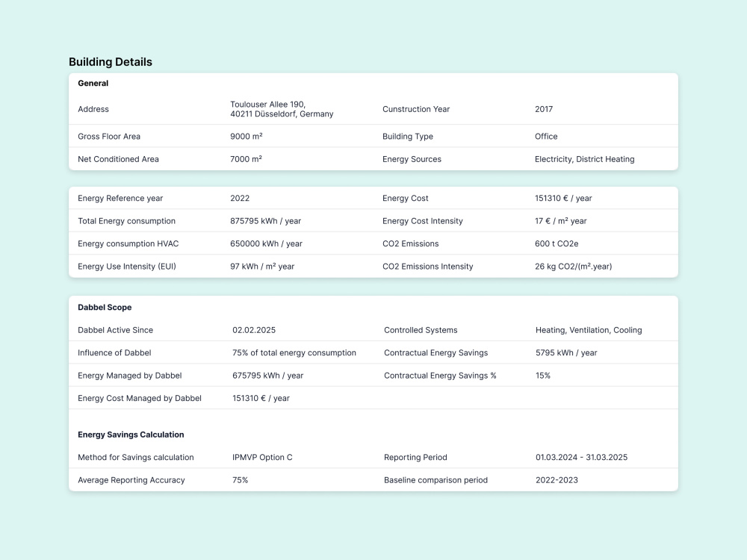Select the 'Baseline comparison period' label
The image size is (747, 560).
[x=436, y=480]
